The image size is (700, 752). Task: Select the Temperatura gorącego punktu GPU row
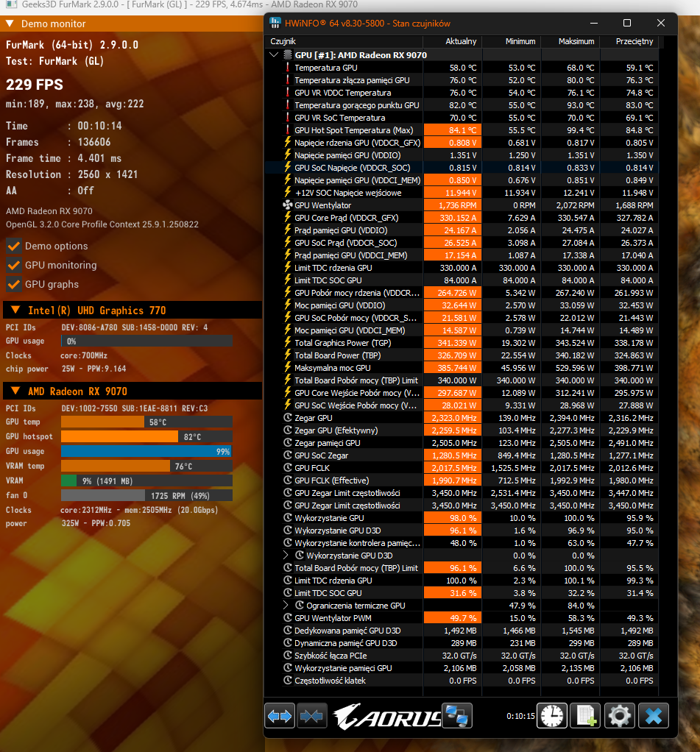pyautogui.click(x=462, y=105)
